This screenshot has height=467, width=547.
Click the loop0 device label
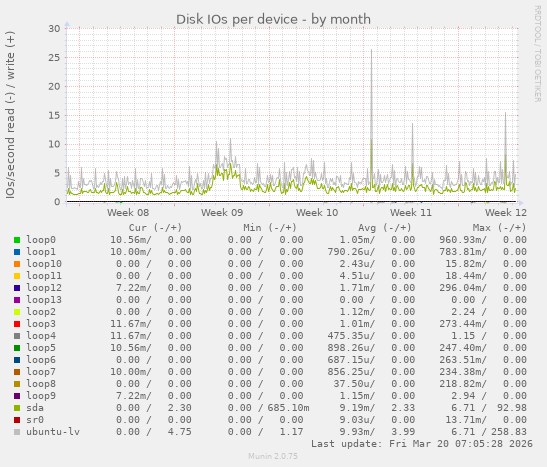41,240
